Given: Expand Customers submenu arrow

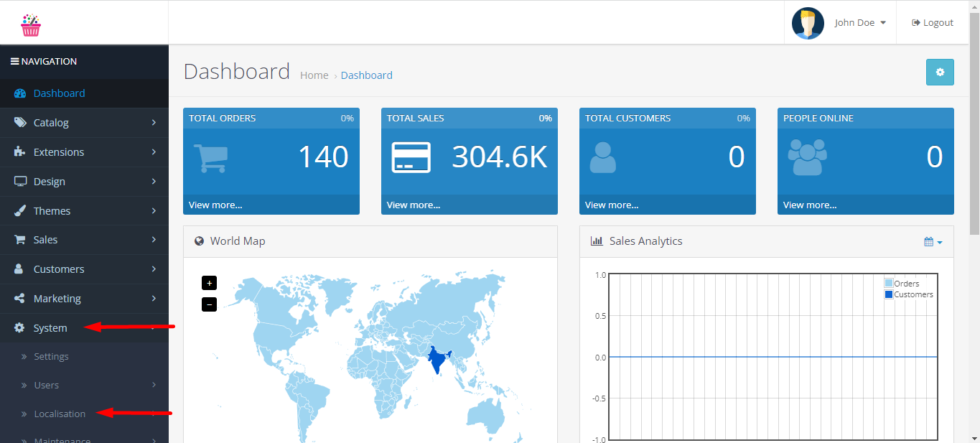Looking at the screenshot, I should pyautogui.click(x=154, y=269).
